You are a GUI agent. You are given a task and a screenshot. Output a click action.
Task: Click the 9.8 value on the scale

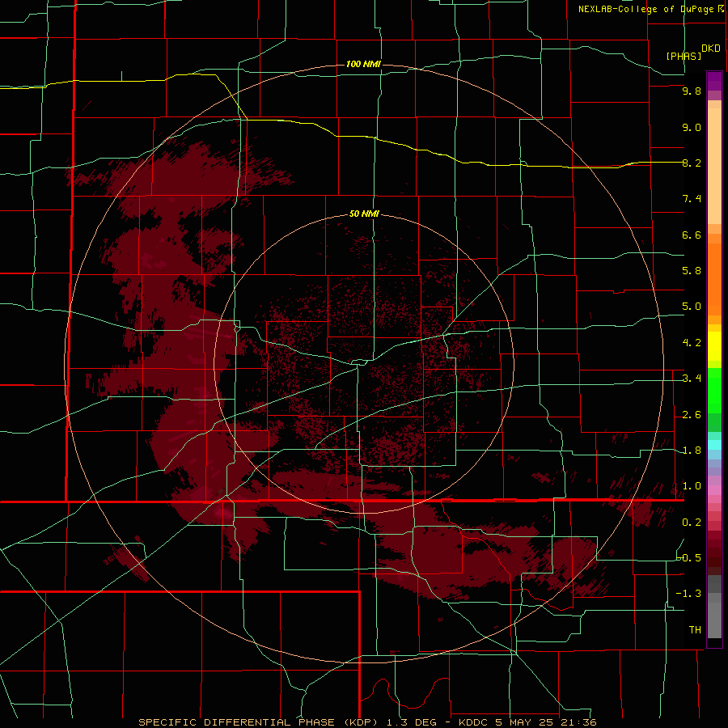pyautogui.click(x=692, y=91)
